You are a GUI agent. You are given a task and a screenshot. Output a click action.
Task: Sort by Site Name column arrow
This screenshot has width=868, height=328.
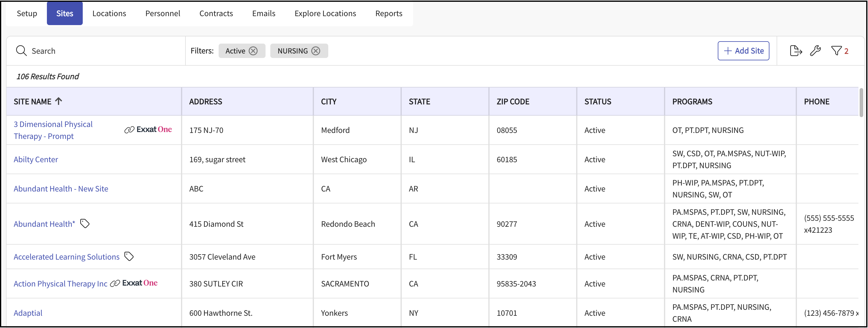[59, 101]
